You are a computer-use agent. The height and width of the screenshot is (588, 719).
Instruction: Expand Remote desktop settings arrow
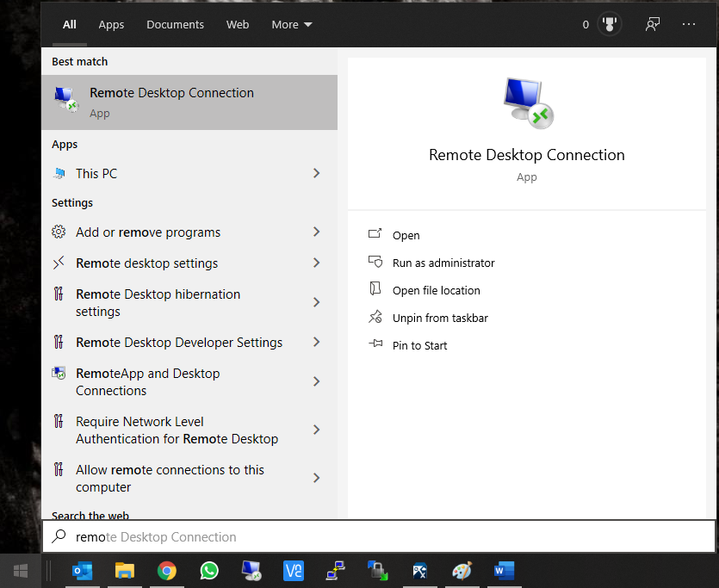pos(316,263)
